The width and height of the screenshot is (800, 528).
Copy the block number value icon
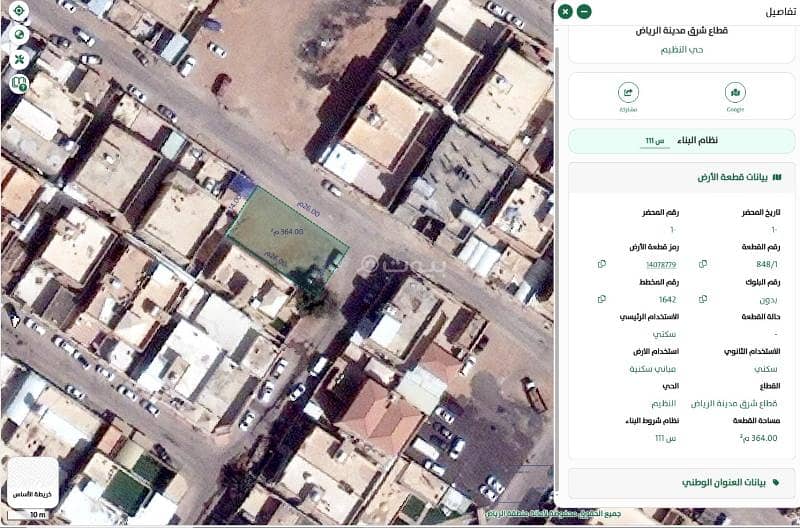703,299
